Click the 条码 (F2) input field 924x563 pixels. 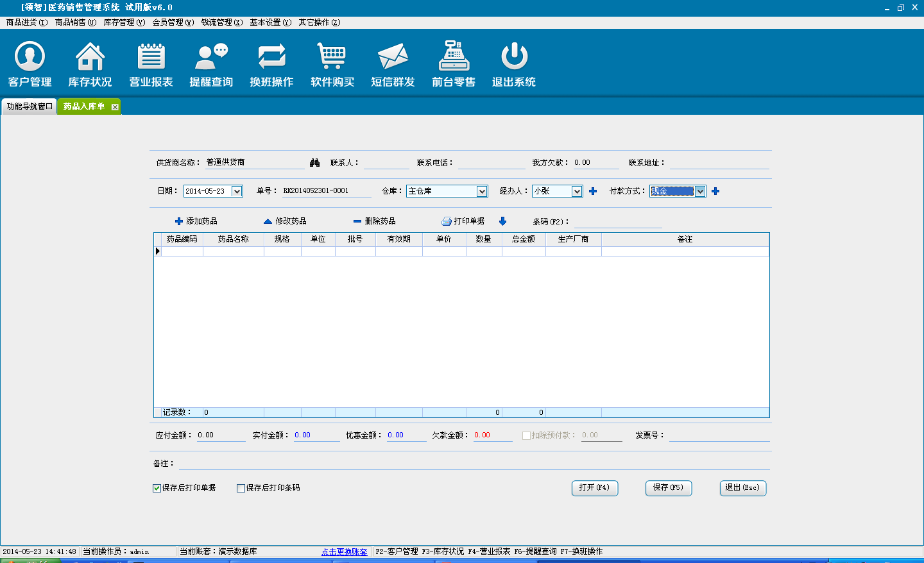pos(617,222)
